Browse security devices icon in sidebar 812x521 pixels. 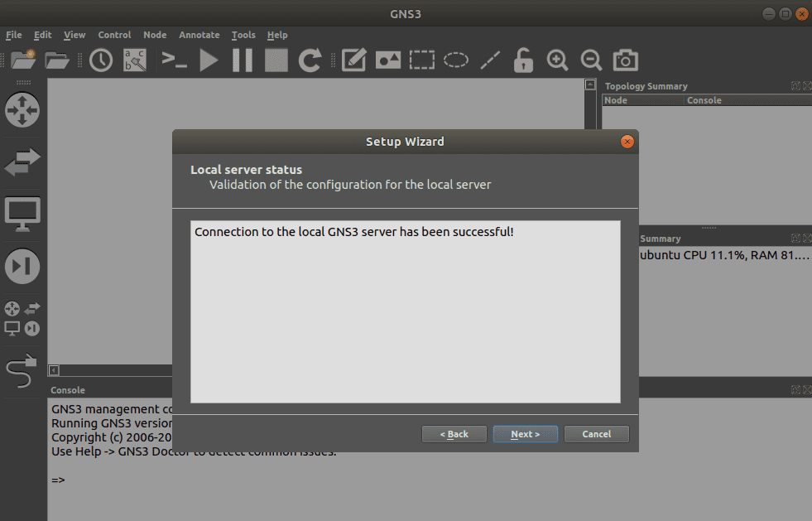(22, 267)
